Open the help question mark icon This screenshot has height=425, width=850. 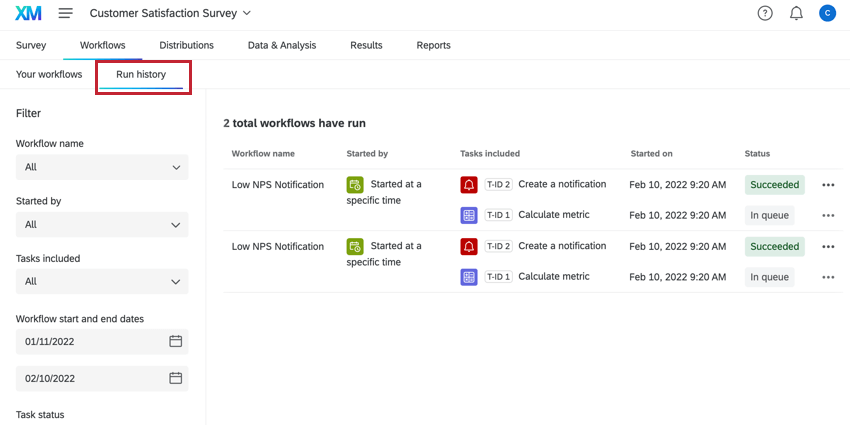tap(765, 13)
